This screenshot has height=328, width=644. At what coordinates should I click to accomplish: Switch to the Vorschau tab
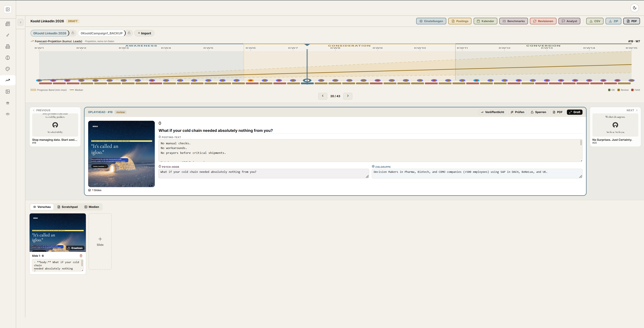[x=42, y=207]
